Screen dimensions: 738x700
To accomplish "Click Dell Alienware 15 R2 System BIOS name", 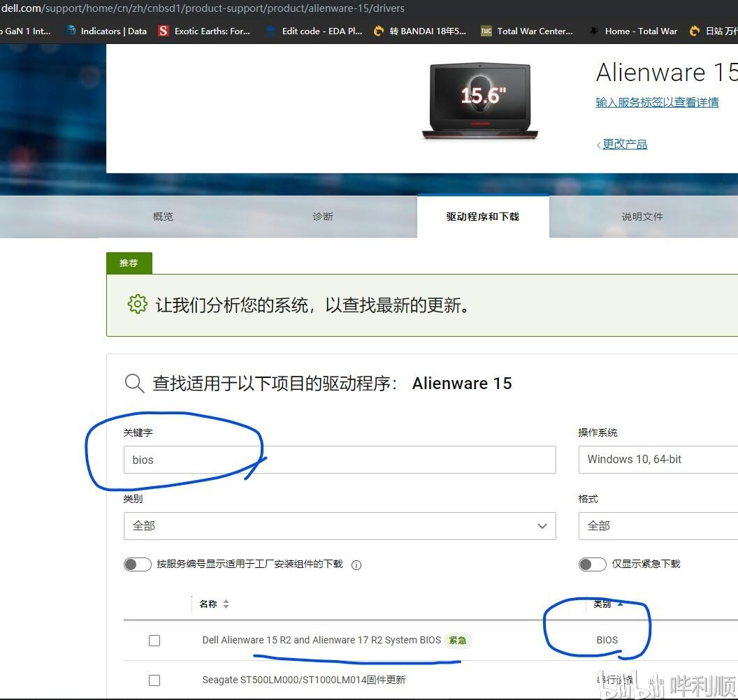I will 321,640.
